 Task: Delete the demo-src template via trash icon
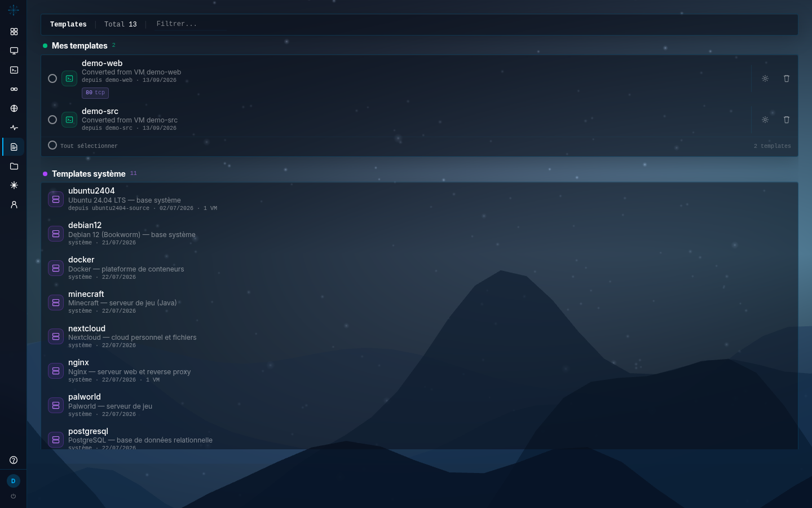(x=787, y=120)
